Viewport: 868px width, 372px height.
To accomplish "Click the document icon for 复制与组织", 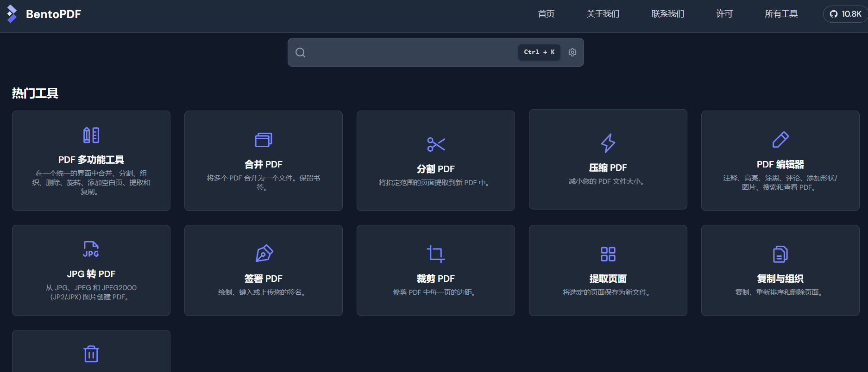I will coord(780,254).
